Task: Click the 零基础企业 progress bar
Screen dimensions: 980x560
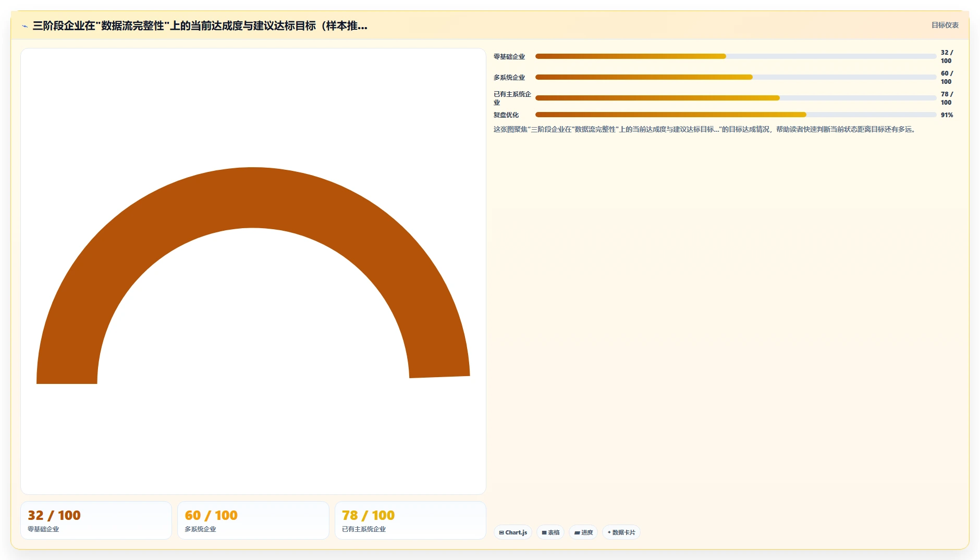Action: pyautogui.click(x=736, y=56)
